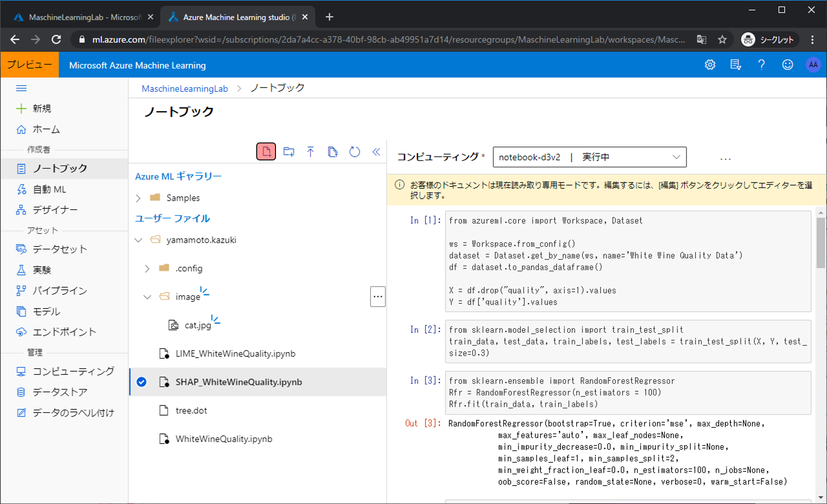Click the create new folder icon

[x=289, y=152]
